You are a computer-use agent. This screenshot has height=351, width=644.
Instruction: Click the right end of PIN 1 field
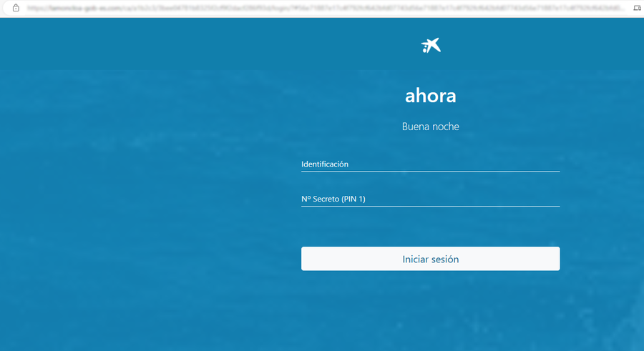pos(552,199)
